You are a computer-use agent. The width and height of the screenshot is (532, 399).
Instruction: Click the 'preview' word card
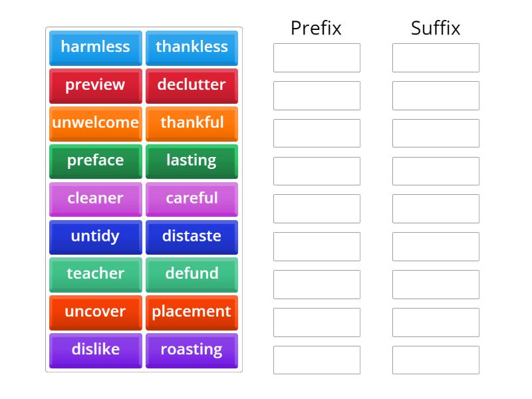(x=95, y=85)
